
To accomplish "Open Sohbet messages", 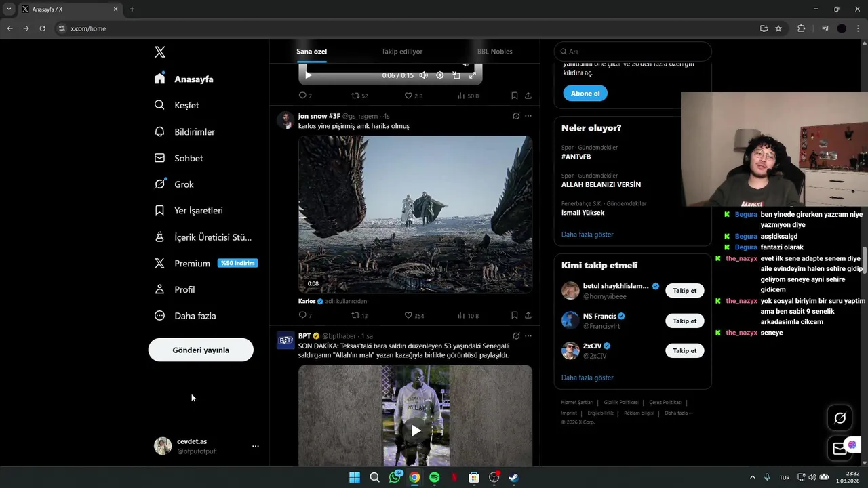I will (178, 159).
